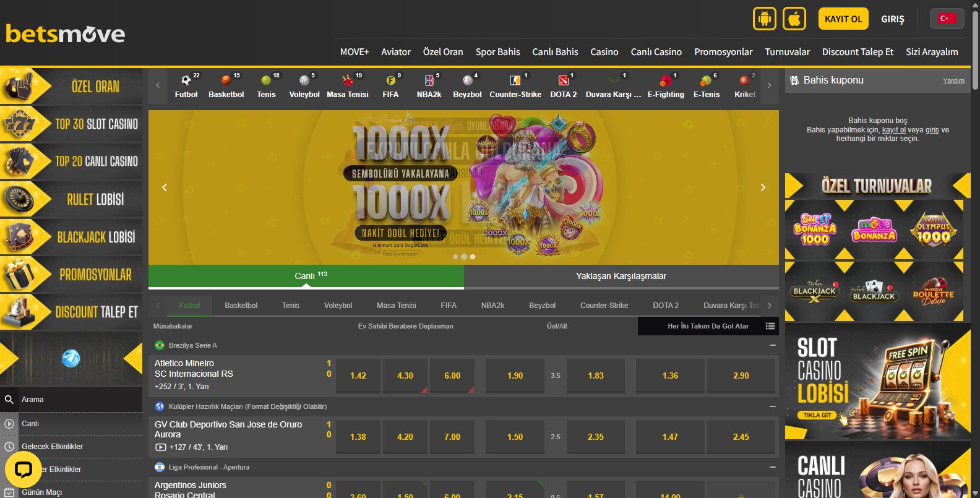Switch to Yaklaşan Karşılaşmalar tab

[621, 277]
